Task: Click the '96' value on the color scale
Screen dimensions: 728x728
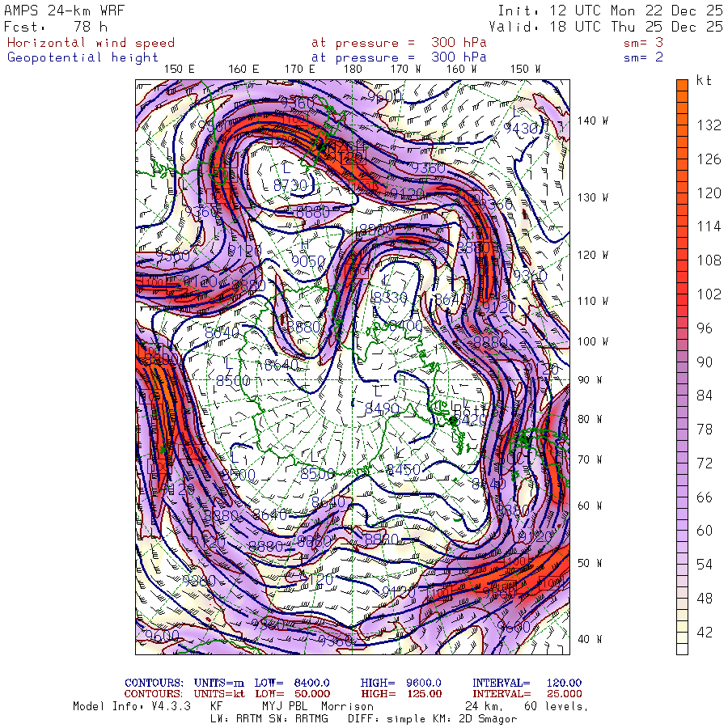Action: click(x=705, y=328)
